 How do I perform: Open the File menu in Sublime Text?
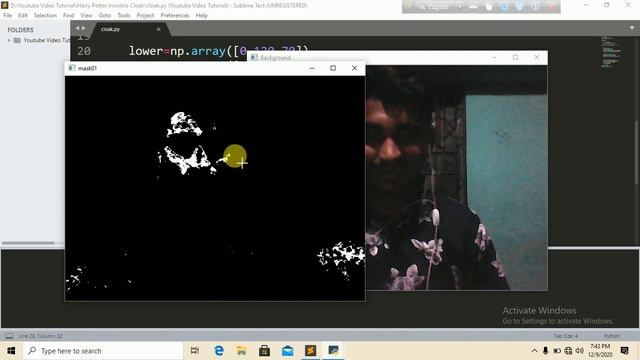(7, 15)
